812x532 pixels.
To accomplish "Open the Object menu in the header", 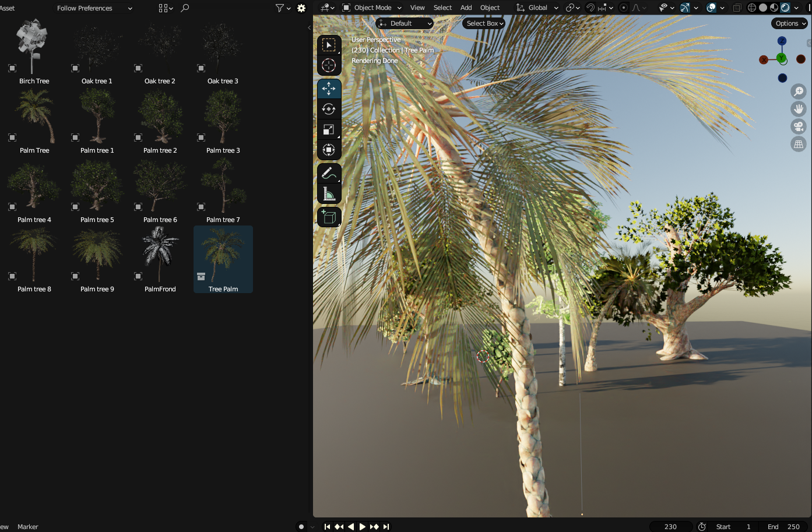I will (x=490, y=8).
